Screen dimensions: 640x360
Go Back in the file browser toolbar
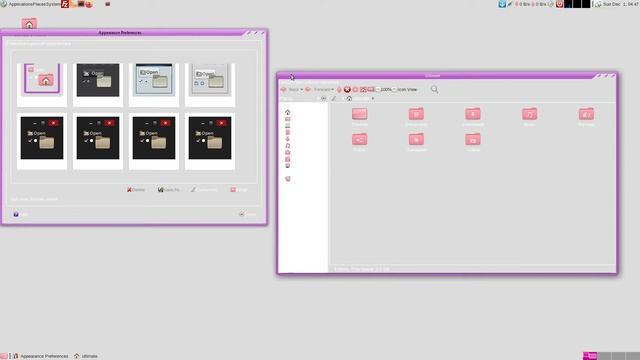tap(290, 89)
